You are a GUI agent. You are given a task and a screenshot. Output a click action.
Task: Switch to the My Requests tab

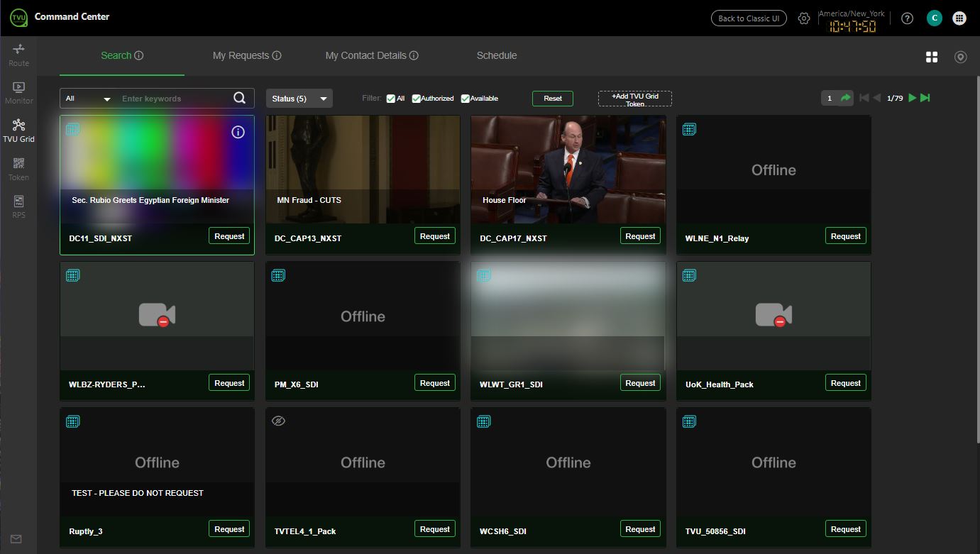pos(242,55)
